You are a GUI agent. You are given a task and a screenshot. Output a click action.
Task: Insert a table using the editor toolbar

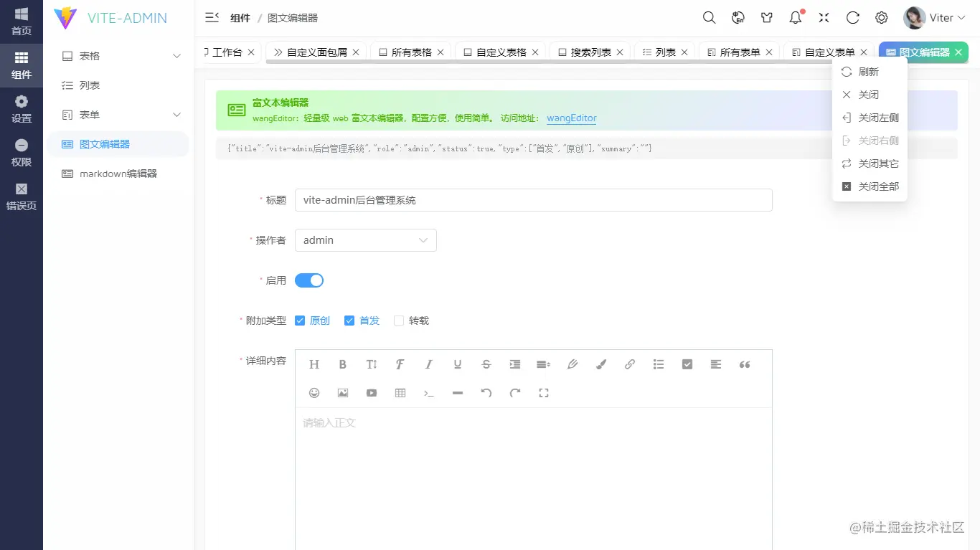tap(400, 392)
